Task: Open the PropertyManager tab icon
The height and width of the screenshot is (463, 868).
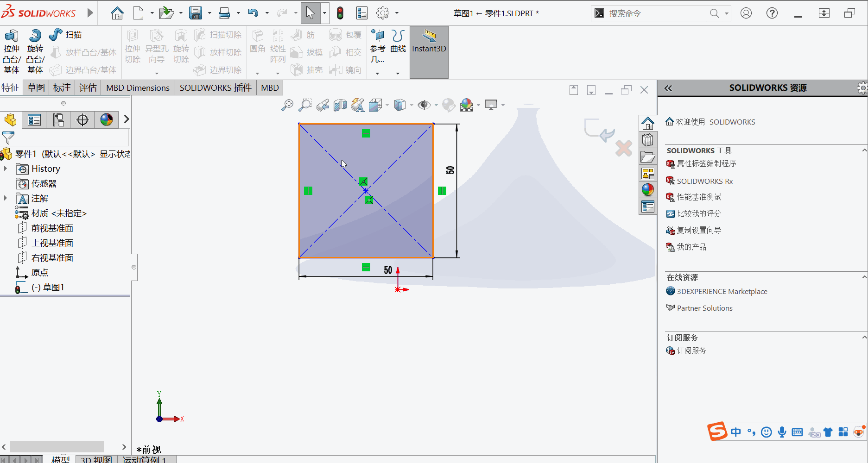Action: click(x=34, y=120)
